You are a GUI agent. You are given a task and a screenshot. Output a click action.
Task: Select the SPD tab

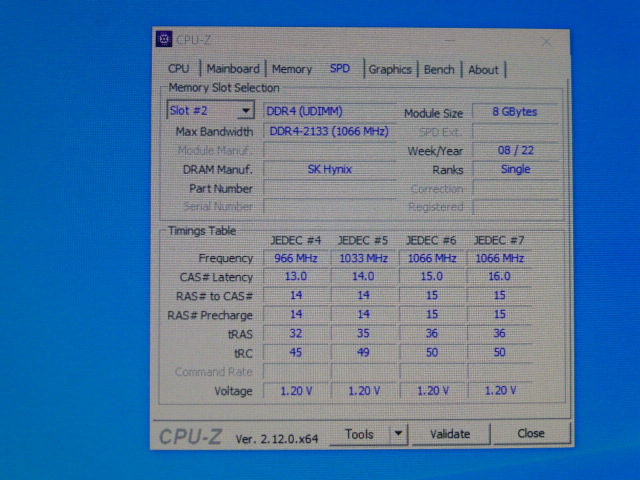click(340, 68)
